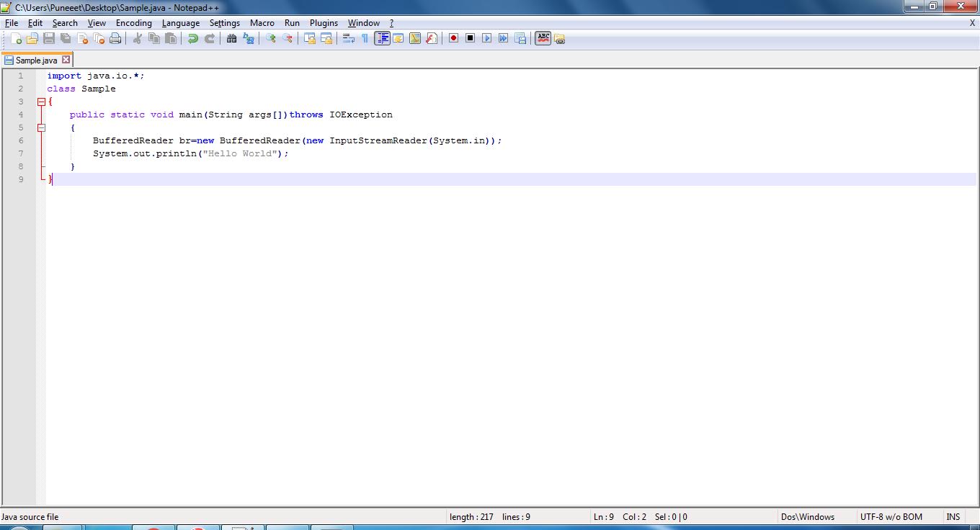Image resolution: width=980 pixels, height=530 pixels.
Task: Collapse the class fold marker on line 3
Action: (41, 102)
